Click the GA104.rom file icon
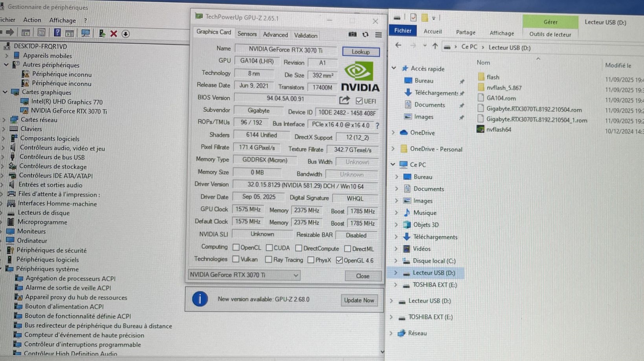 point(481,98)
